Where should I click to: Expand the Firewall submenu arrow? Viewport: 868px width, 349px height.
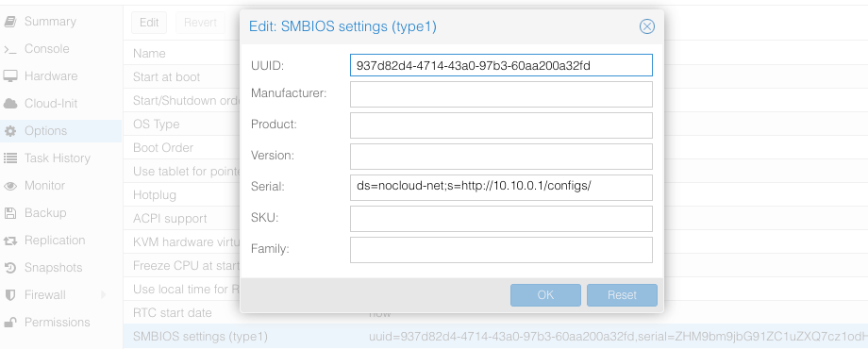click(x=103, y=295)
